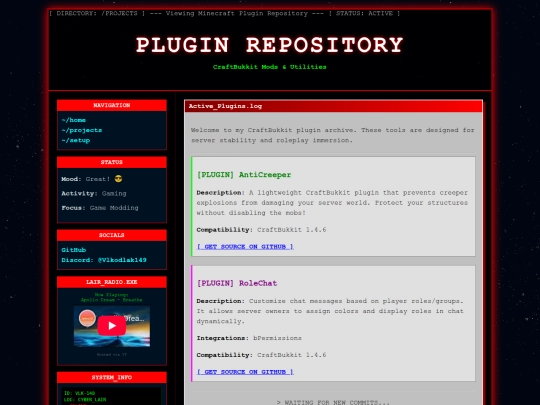Click the SOCIALS panel header

tap(112, 235)
